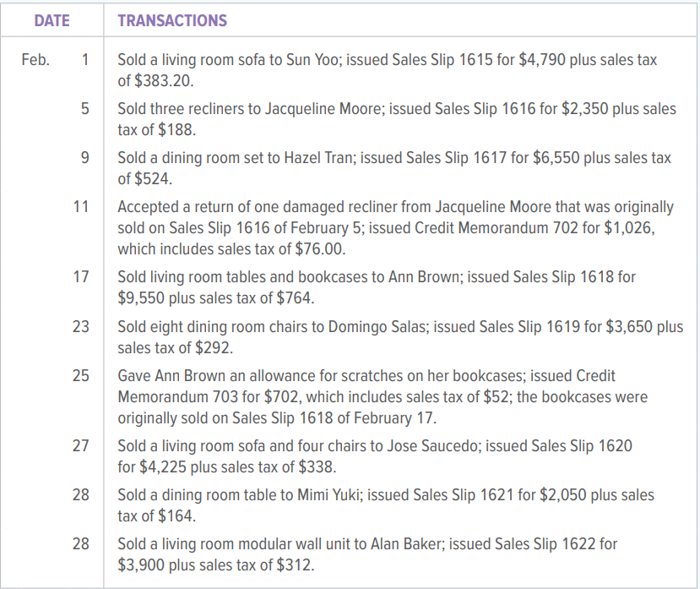Select the "Feb." month label
Image resolution: width=700 pixels, height=589 pixels.
coord(35,61)
